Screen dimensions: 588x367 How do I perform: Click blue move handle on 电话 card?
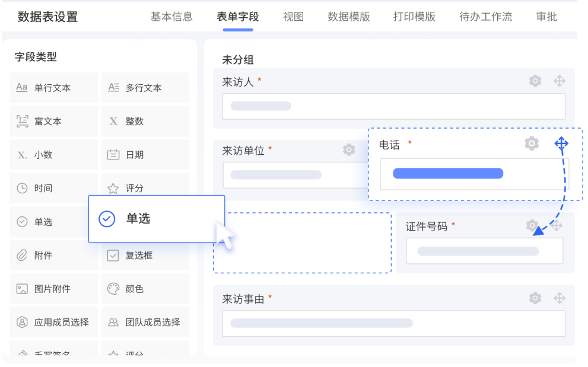tap(561, 143)
